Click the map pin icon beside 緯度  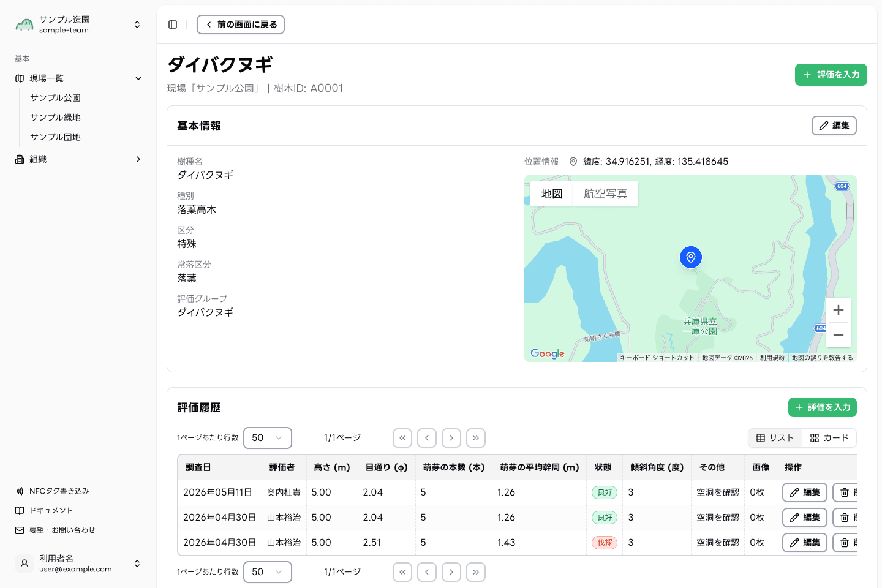[573, 162]
